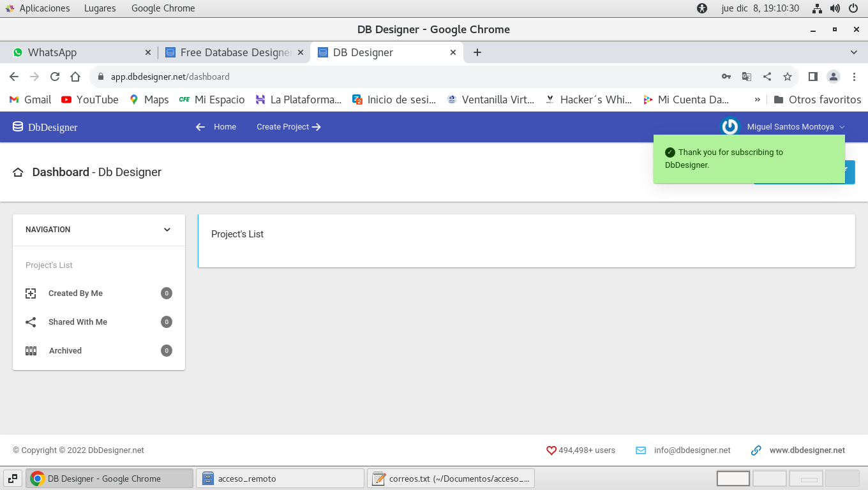Click Create Project in the header

[288, 127]
